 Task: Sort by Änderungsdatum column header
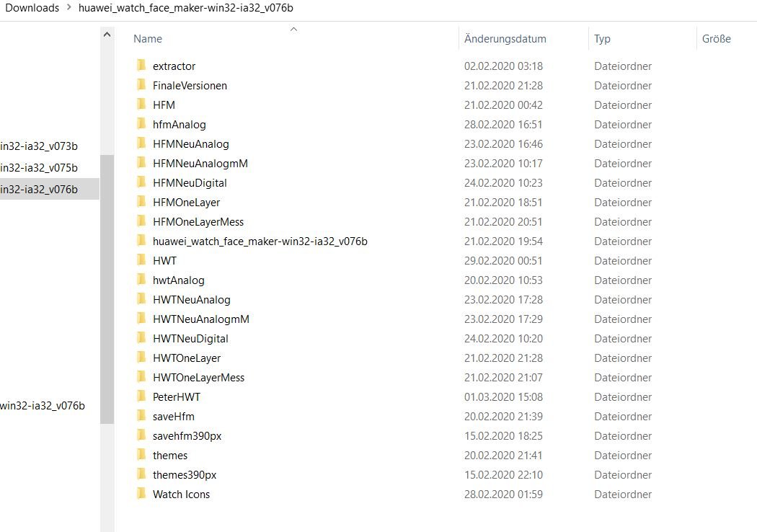[505, 39]
